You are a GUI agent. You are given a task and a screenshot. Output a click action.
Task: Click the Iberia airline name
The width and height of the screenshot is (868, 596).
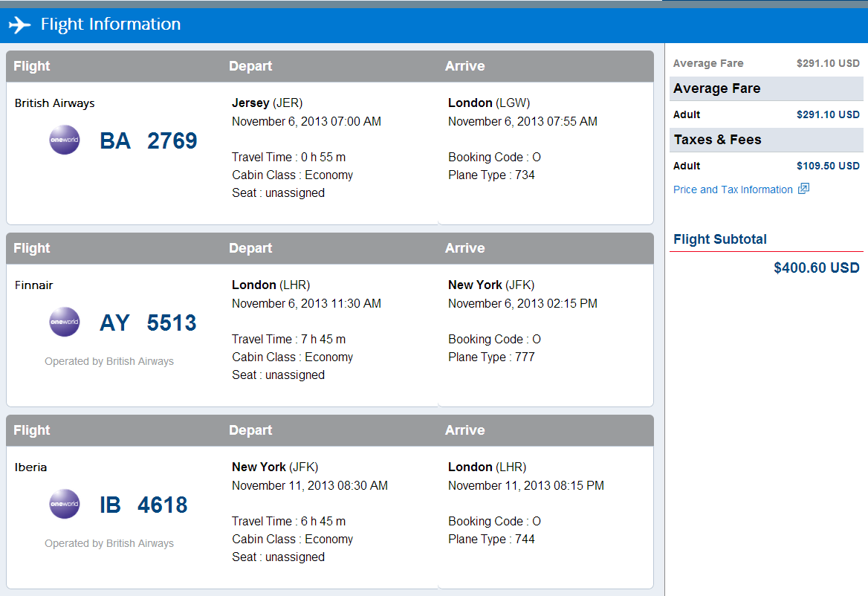click(31, 467)
